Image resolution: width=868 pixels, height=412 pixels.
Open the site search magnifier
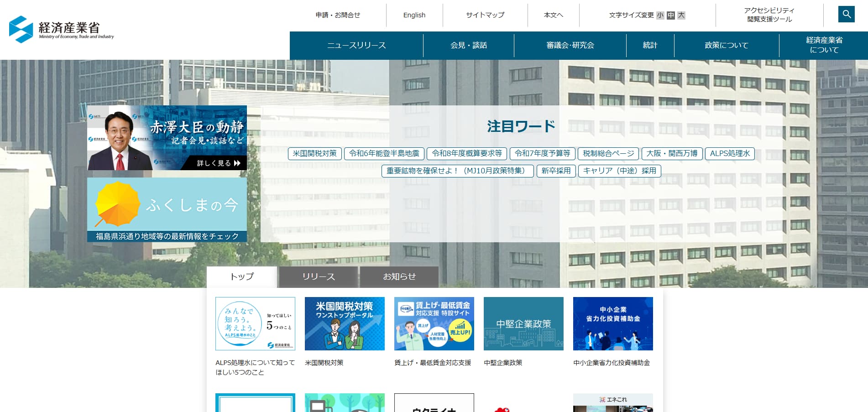coord(847,14)
